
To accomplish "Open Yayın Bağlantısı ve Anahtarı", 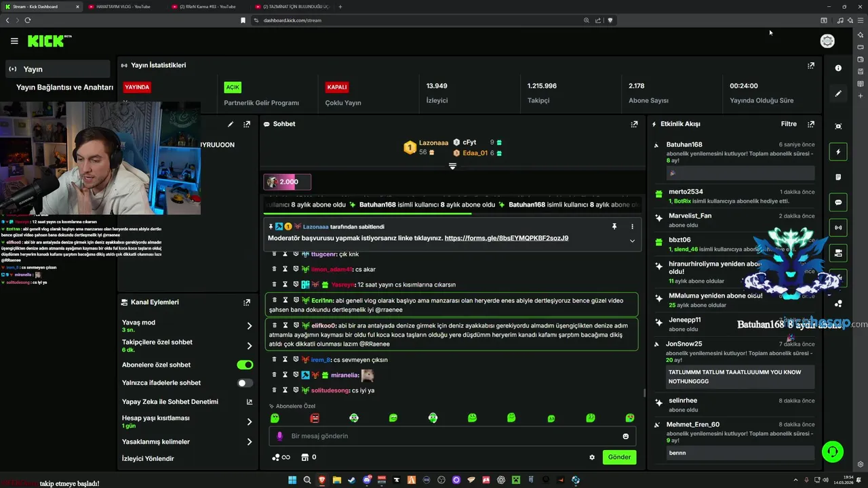I will (64, 87).
